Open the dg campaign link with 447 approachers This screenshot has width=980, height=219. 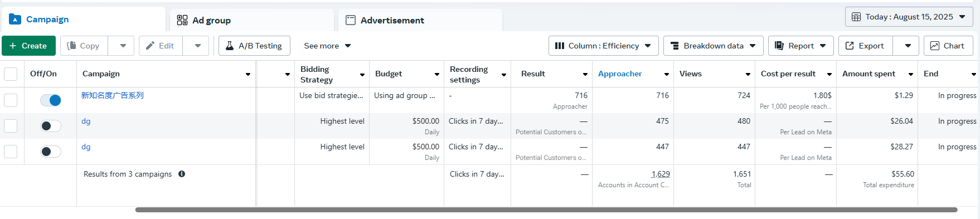86,147
